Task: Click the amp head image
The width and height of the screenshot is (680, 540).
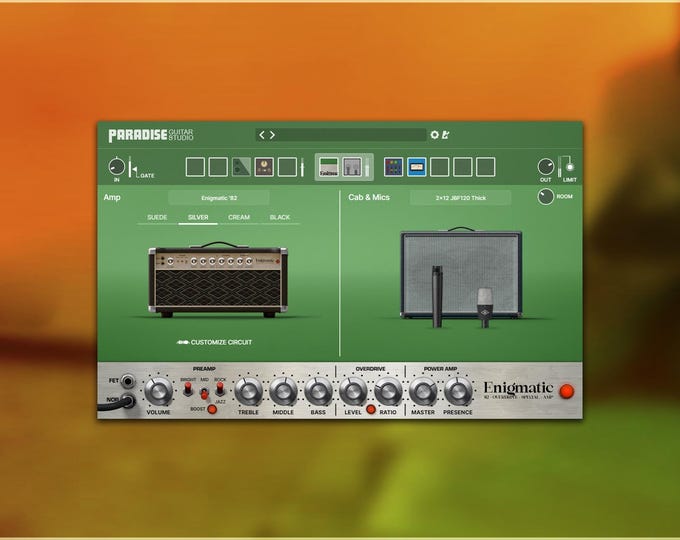Action: pyautogui.click(x=218, y=280)
